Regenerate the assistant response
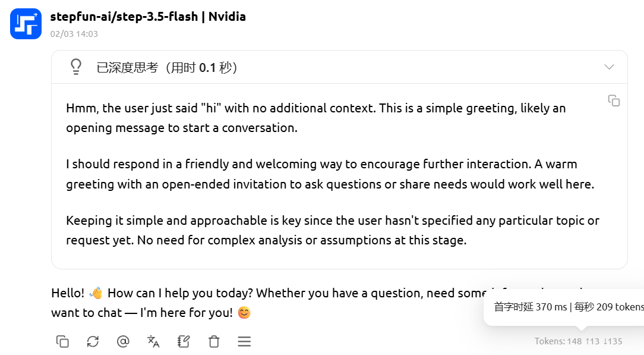Screen dimensions: 644x355 pyautogui.click(x=93, y=341)
